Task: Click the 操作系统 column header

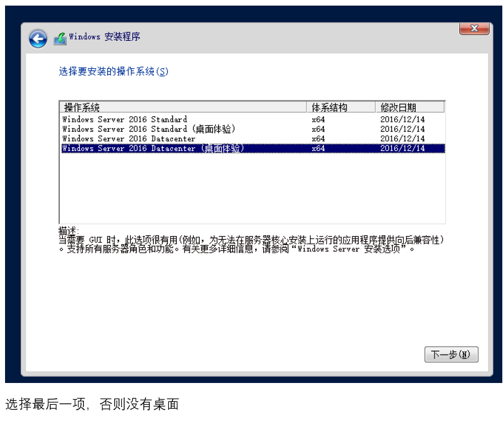Action: click(183, 107)
